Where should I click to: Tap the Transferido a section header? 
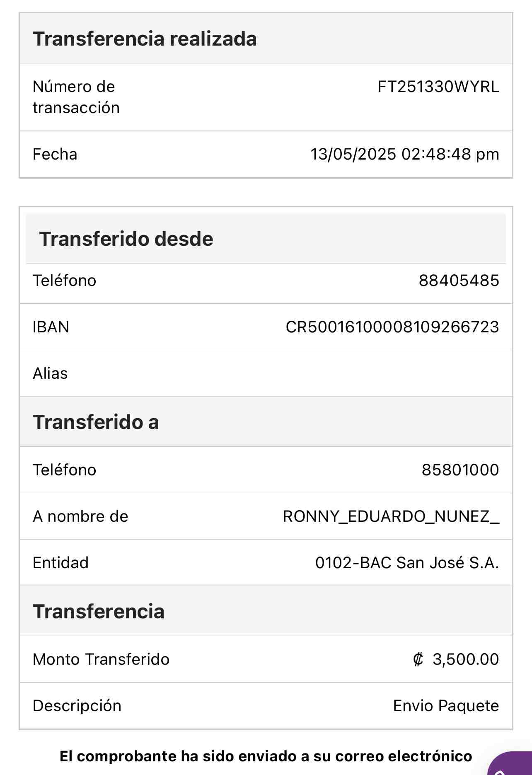96,422
